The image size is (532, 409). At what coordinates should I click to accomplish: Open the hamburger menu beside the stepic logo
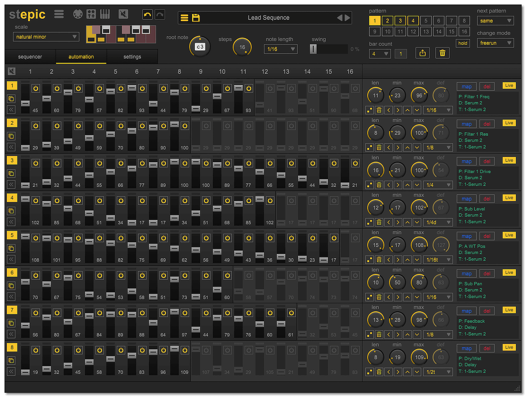click(59, 14)
